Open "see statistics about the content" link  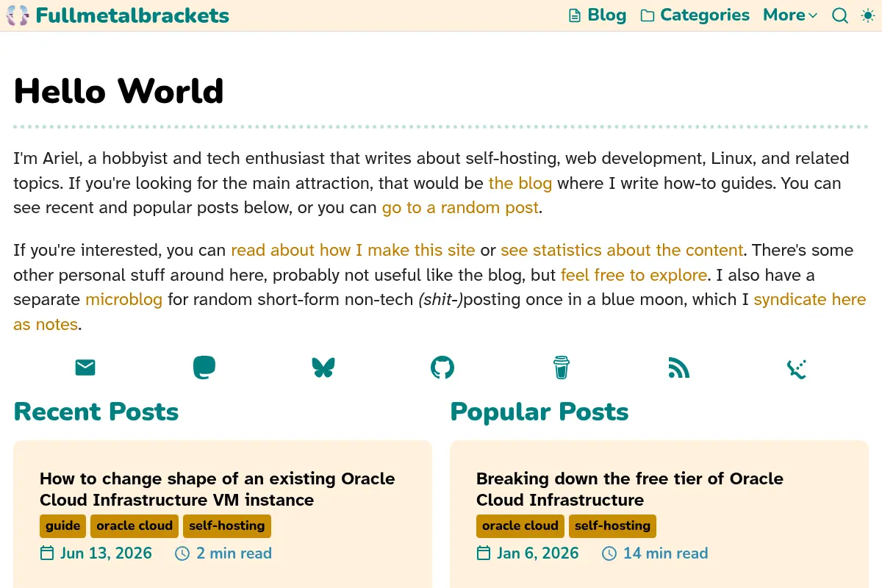pyautogui.click(x=622, y=251)
